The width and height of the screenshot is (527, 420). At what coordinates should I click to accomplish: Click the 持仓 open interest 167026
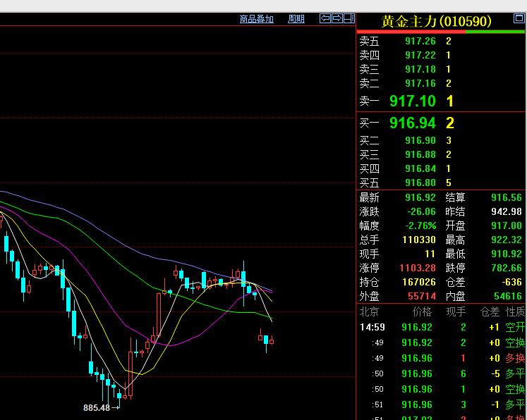click(419, 282)
